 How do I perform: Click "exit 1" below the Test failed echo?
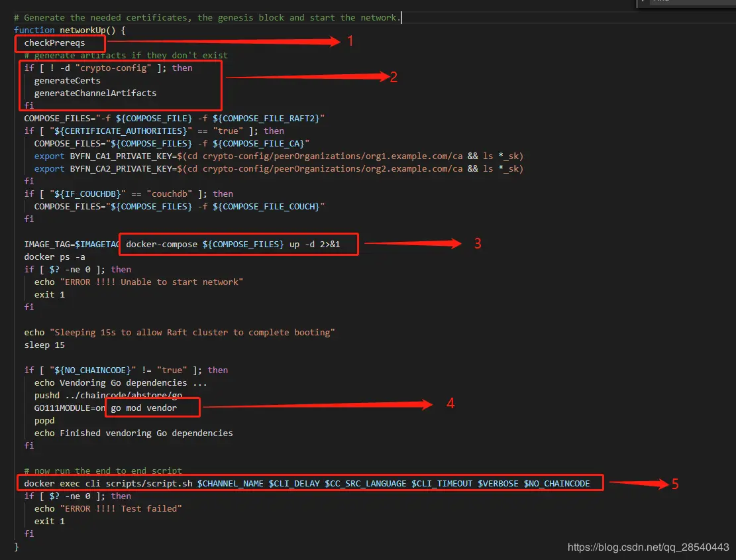pos(49,522)
